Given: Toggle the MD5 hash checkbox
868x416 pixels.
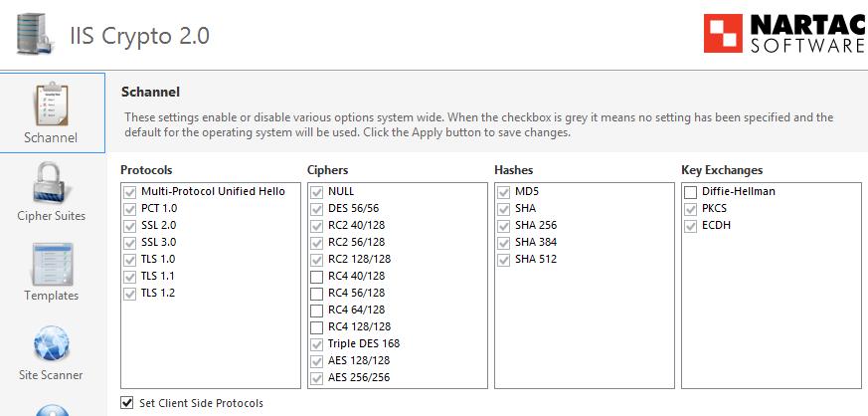Looking at the screenshot, I should coord(503,192).
